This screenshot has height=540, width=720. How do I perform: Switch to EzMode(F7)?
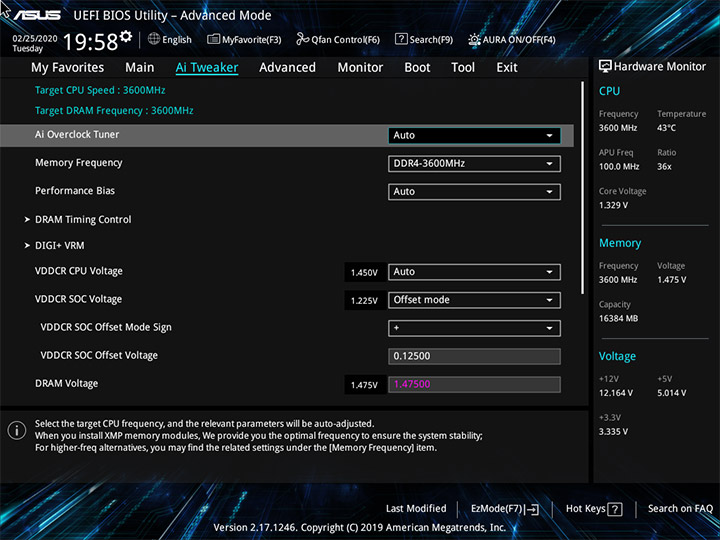(505, 509)
